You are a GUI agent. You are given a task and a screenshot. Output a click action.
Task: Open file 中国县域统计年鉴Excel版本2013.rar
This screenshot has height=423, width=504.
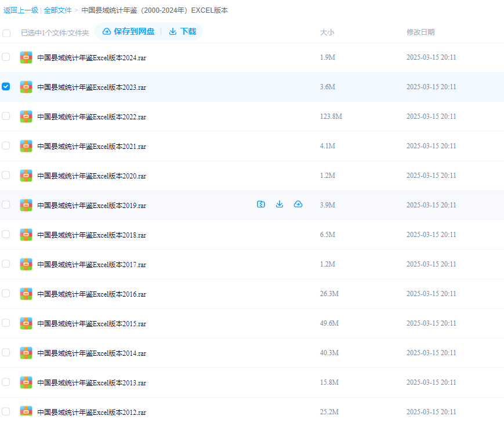92,383
